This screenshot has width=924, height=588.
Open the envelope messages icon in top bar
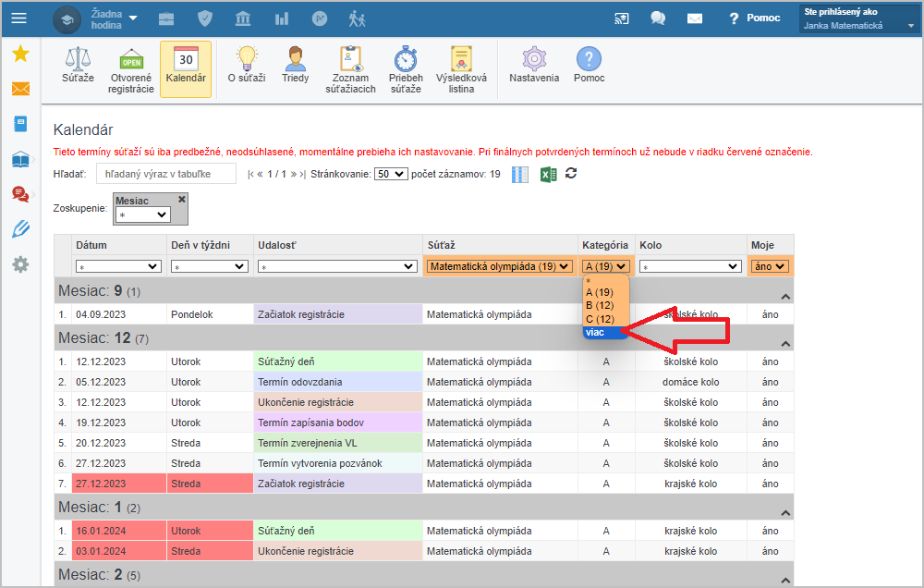695,18
